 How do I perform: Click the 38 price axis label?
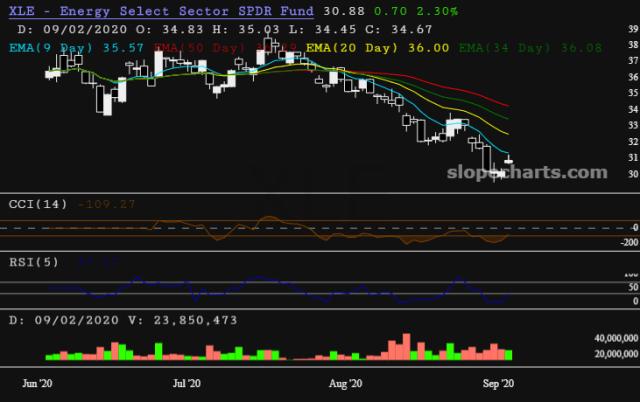click(633, 44)
